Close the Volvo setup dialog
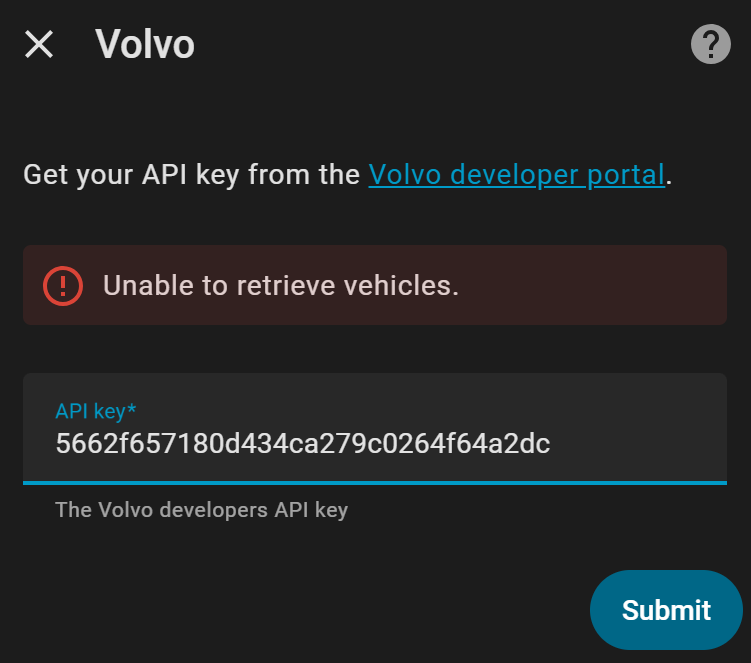 39,44
